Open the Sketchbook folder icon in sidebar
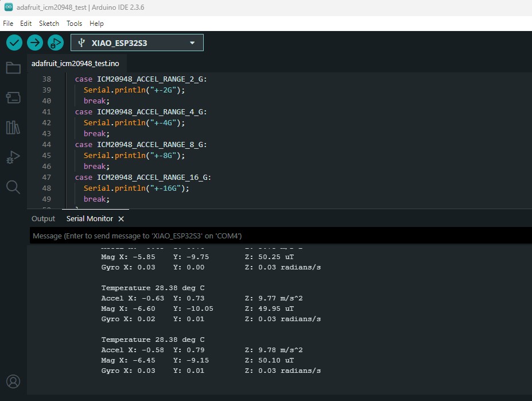 (13, 68)
